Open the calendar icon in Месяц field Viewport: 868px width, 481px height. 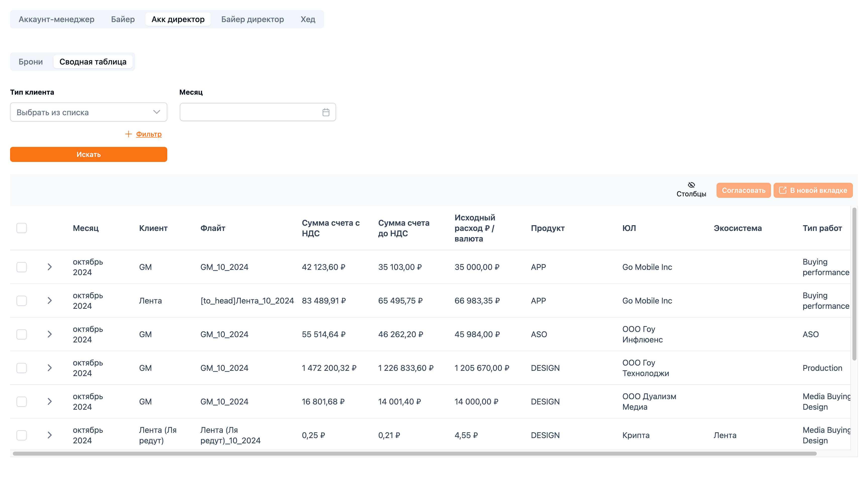click(x=325, y=112)
